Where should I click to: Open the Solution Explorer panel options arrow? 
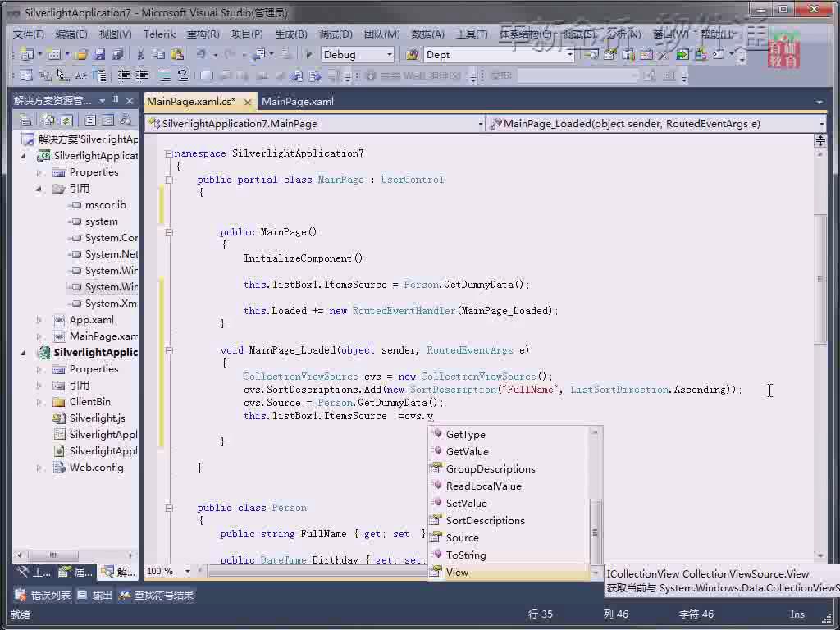pos(102,101)
